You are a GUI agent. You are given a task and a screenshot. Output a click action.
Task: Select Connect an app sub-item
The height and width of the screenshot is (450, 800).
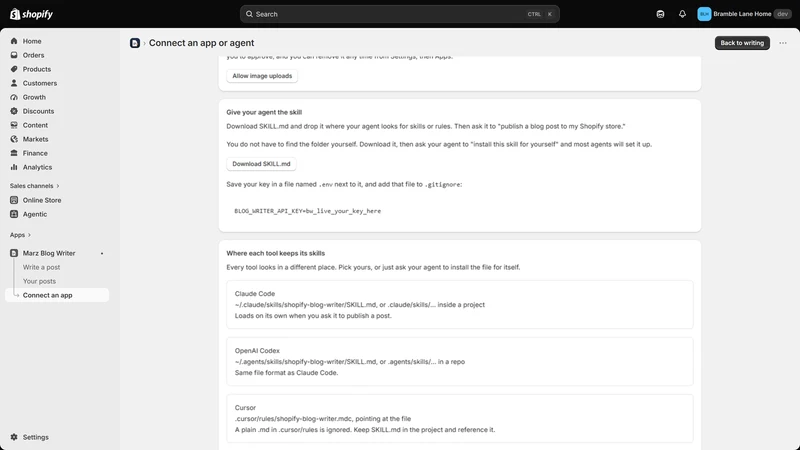(x=57, y=295)
